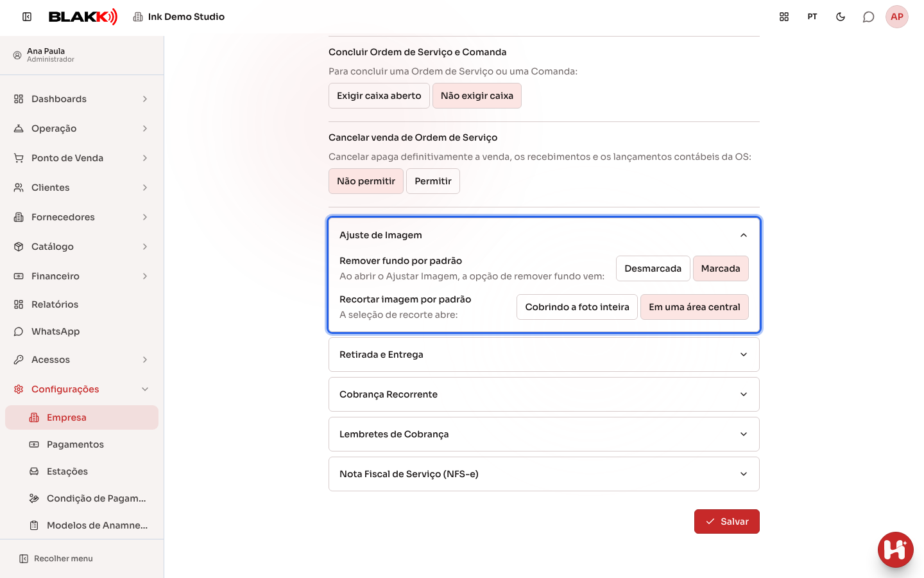The width and height of the screenshot is (924, 578).
Task: Click the Ponto de Venda cart icon
Action: (19, 158)
